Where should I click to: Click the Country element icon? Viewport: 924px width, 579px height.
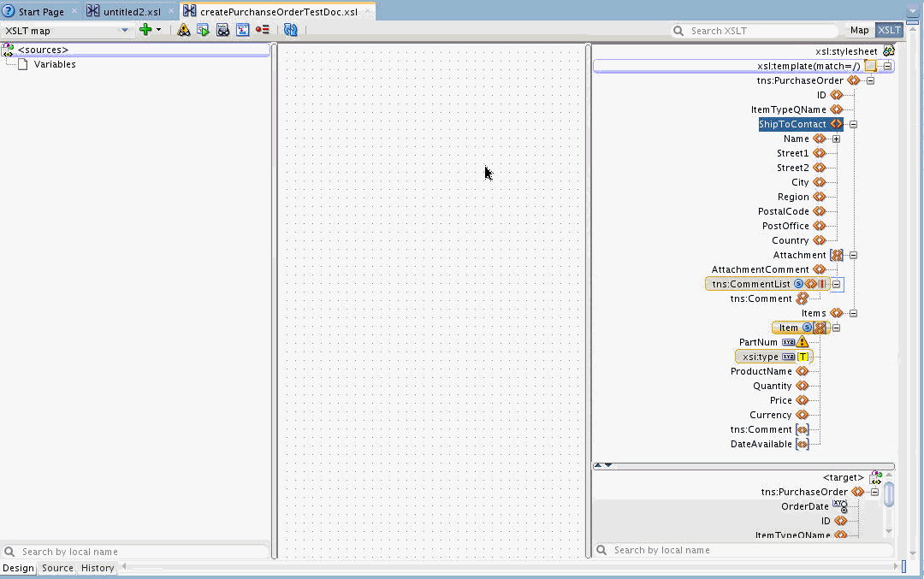tap(819, 240)
